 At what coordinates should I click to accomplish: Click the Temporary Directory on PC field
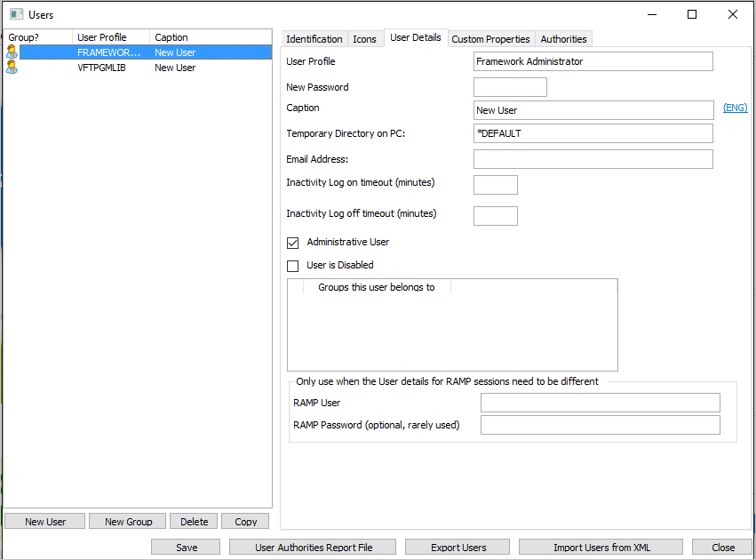coord(593,133)
